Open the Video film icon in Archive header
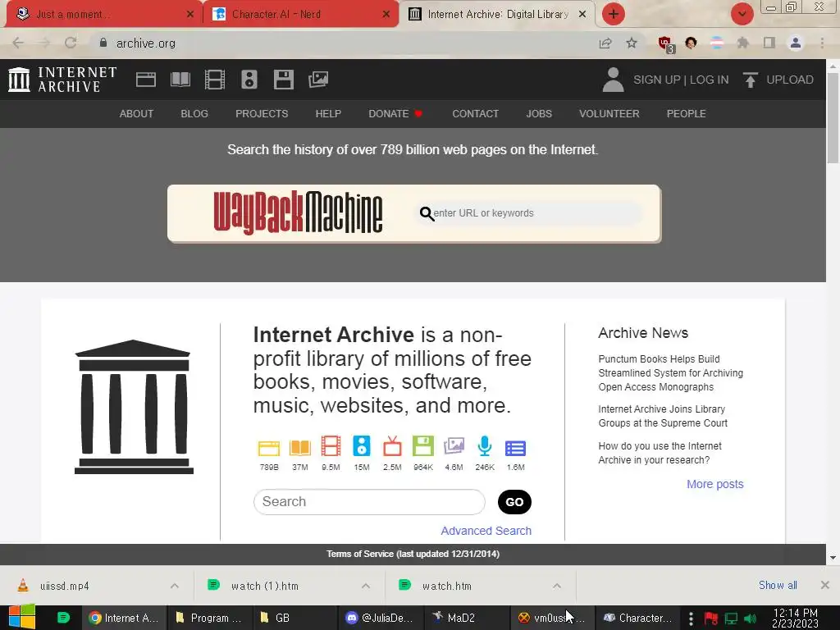The height and width of the screenshot is (630, 840). [x=215, y=80]
